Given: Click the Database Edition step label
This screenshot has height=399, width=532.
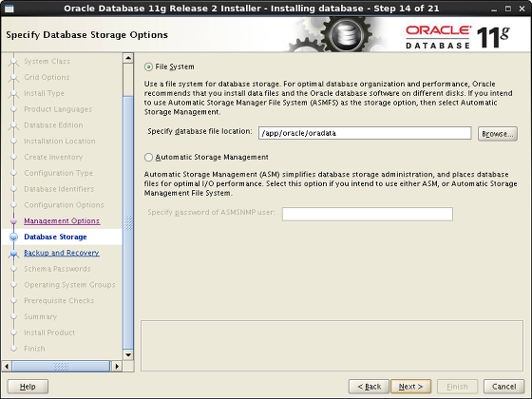Looking at the screenshot, I should click(x=53, y=125).
